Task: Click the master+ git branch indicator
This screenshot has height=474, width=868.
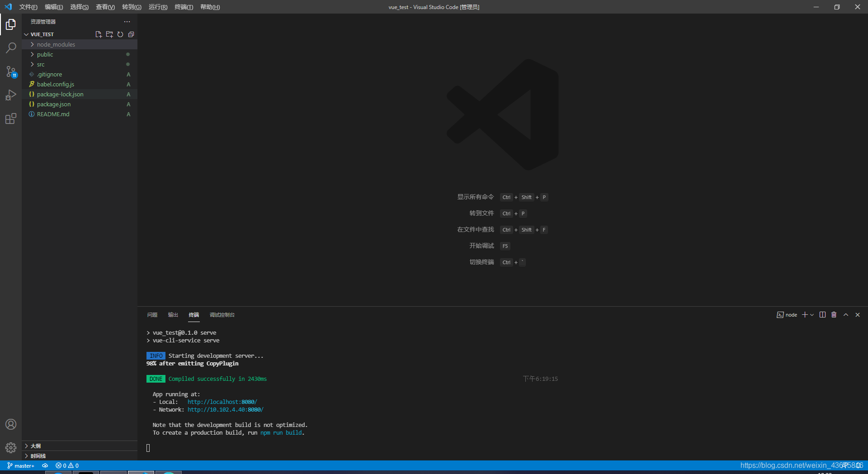Action: [21, 465]
